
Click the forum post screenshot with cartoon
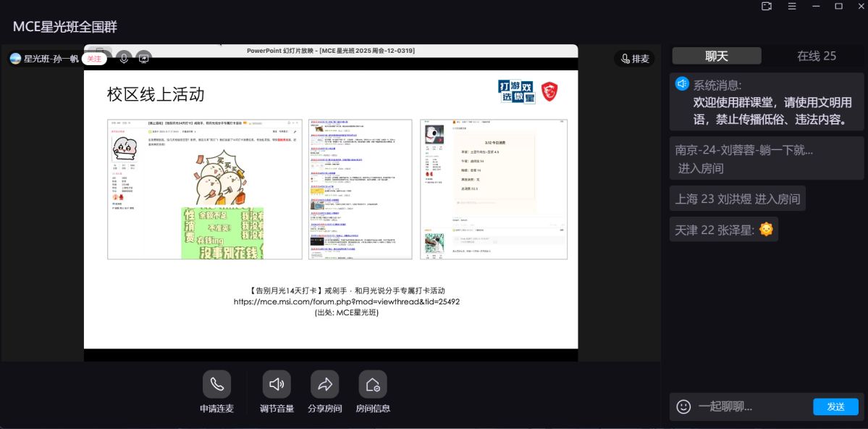click(205, 189)
